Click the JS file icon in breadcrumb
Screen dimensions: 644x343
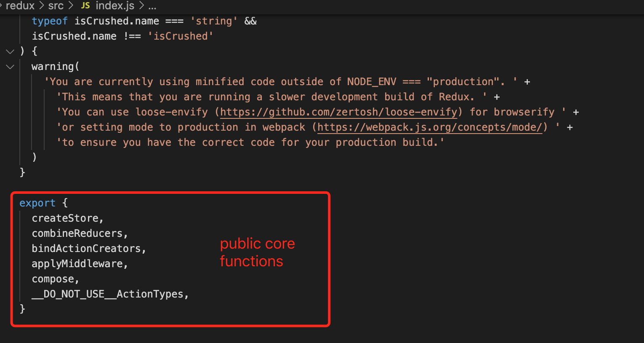click(85, 5)
